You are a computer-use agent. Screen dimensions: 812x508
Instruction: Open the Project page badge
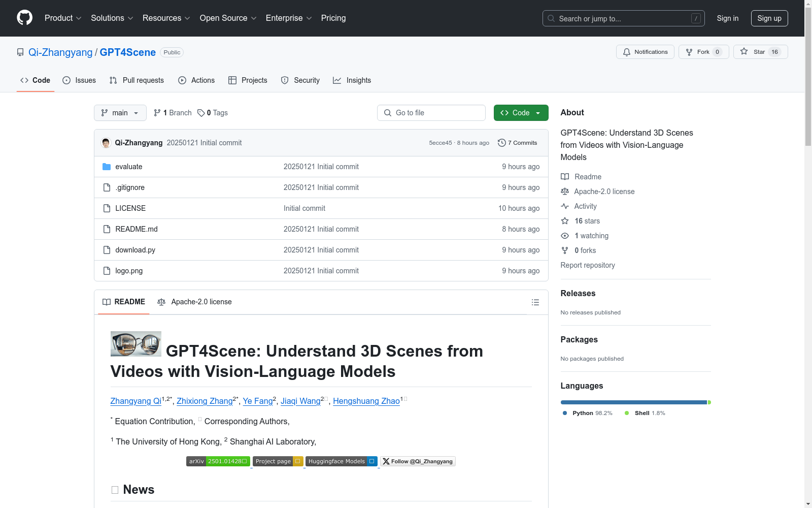click(278, 461)
